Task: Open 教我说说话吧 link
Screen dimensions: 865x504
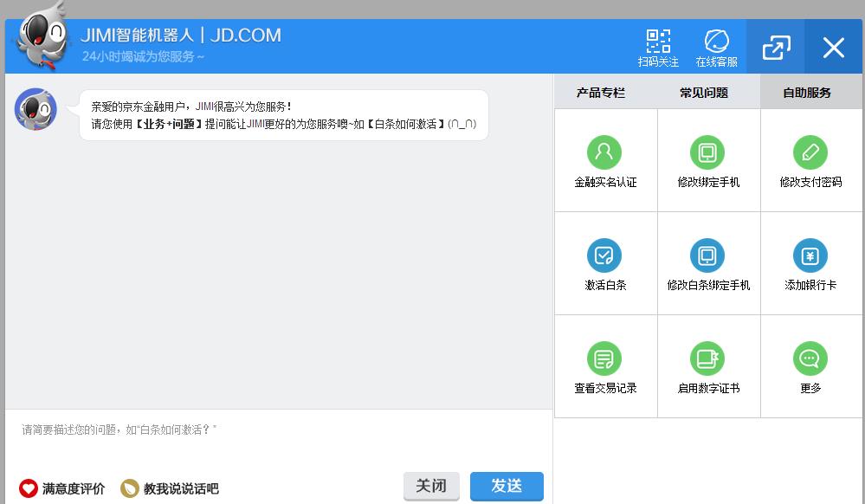Action: [x=170, y=488]
